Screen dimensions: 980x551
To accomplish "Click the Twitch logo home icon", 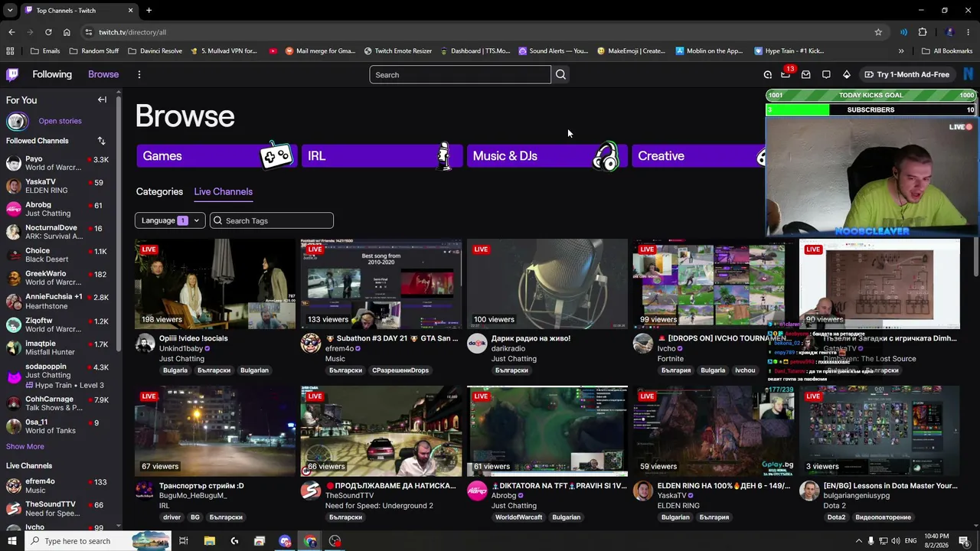I will coord(12,74).
